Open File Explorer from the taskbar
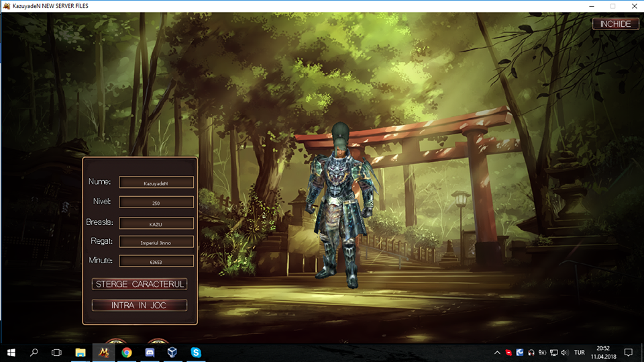644x362 pixels. (x=80, y=353)
